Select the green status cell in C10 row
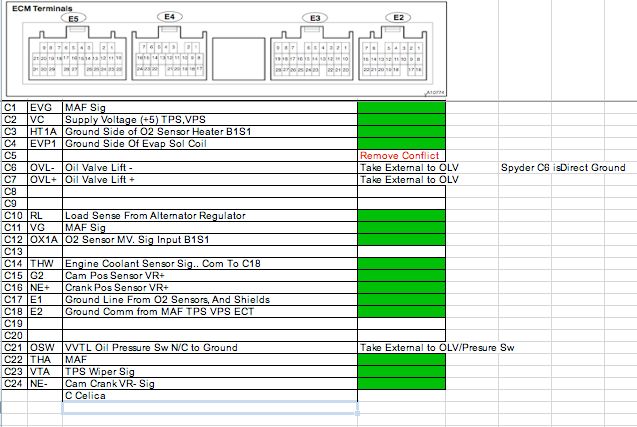Screen dimensions: 637x427 point(401,215)
